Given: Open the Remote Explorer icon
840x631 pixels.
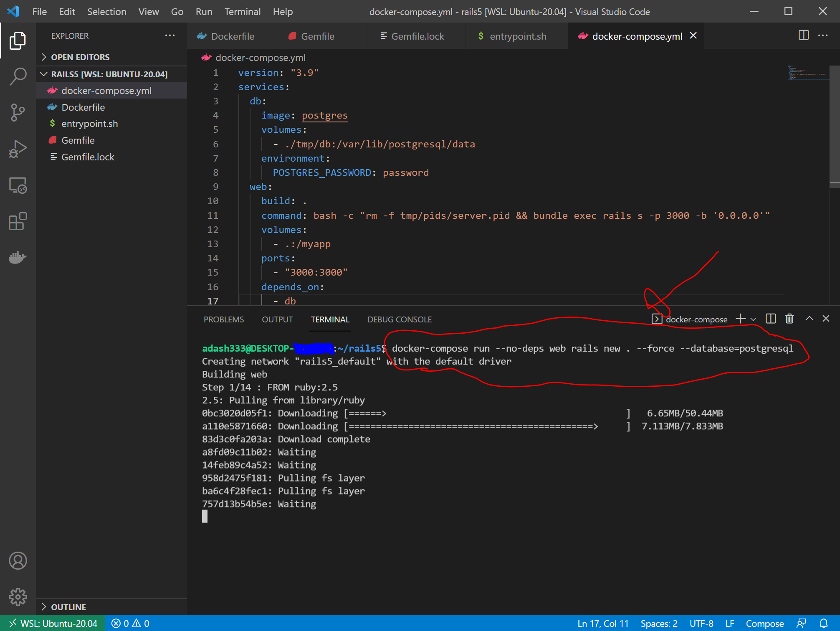Looking at the screenshot, I should coord(18,185).
